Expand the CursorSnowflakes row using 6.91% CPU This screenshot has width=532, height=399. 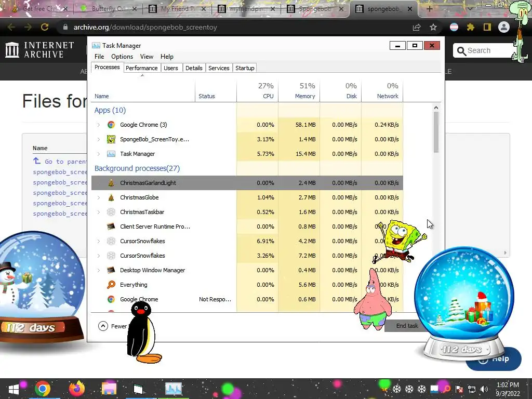98,241
